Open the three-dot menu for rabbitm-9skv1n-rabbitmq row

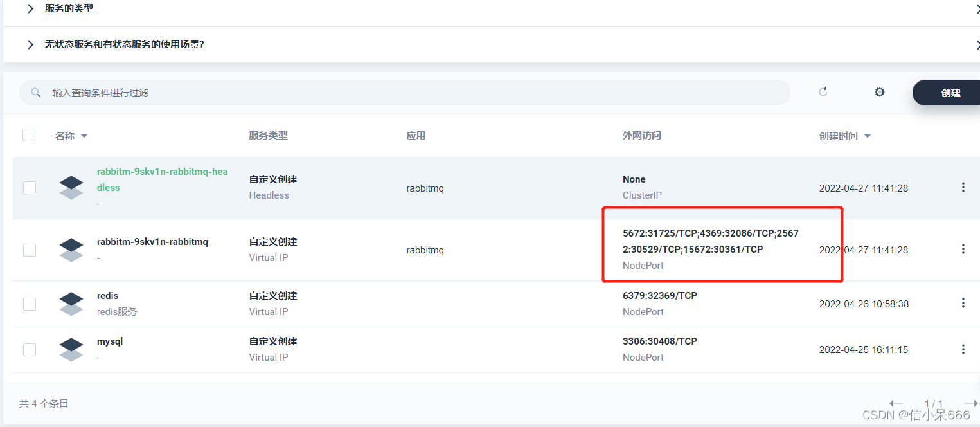[x=963, y=249]
